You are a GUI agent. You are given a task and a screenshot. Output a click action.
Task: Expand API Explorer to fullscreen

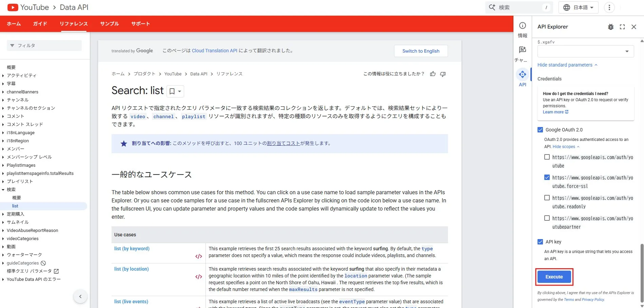622,27
